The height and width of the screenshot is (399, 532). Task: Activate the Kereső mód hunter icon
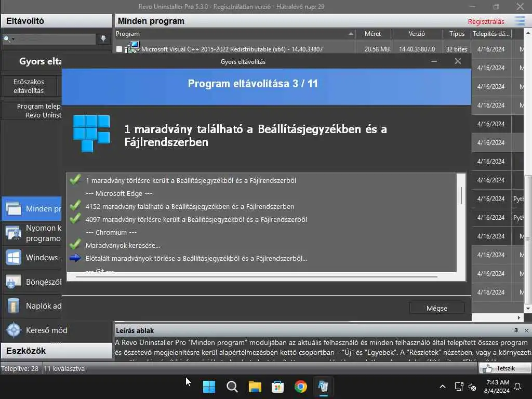(x=14, y=330)
